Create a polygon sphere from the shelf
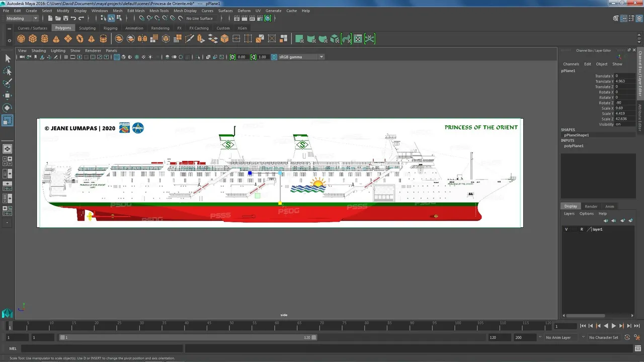 [x=21, y=39]
